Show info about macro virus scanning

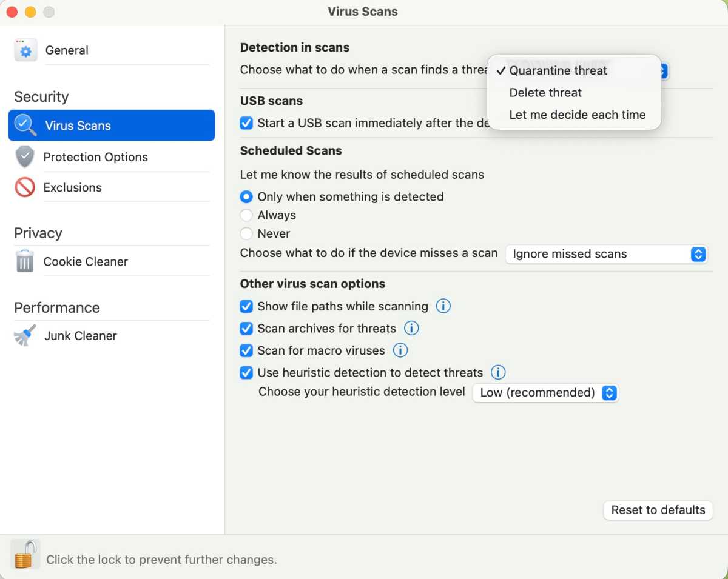[x=400, y=350]
